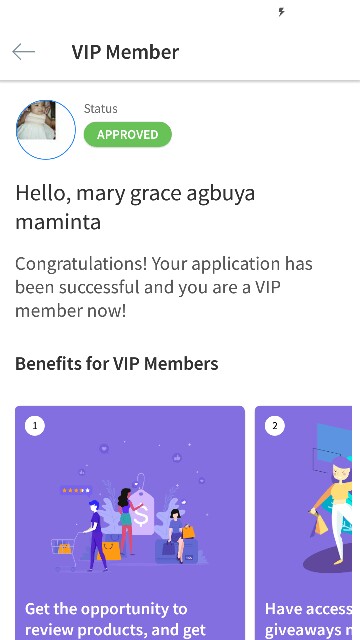Tap the Status label above badge
360x640 pixels.
coord(100,109)
